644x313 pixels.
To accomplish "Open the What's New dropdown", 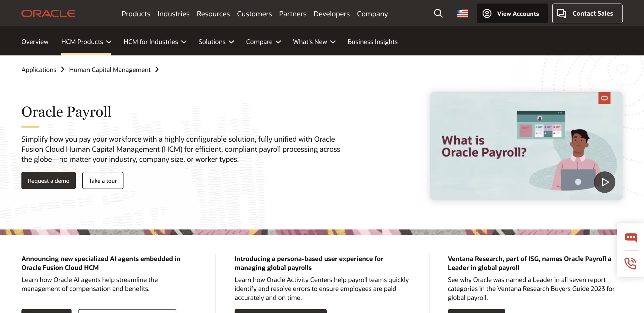I will point(314,42).
